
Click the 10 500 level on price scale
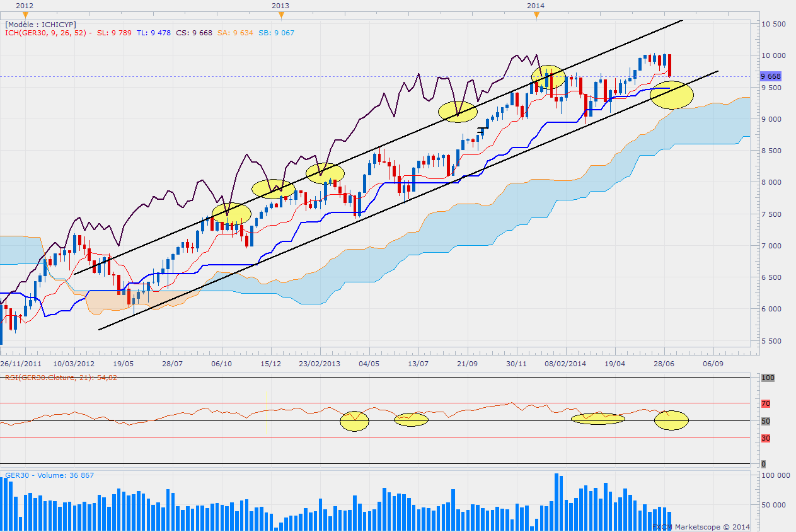point(773,24)
